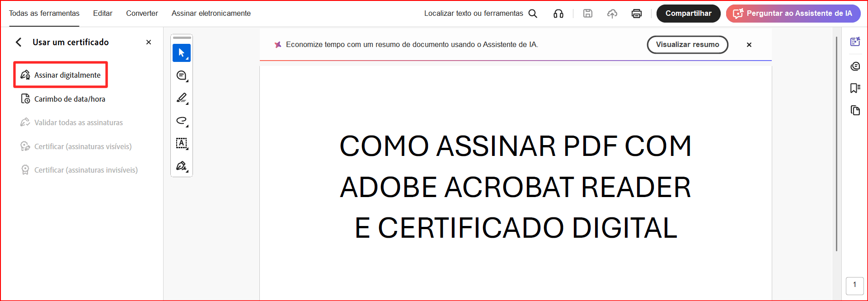Print the document via printer icon
This screenshot has width=868, height=301.
pyautogui.click(x=637, y=14)
